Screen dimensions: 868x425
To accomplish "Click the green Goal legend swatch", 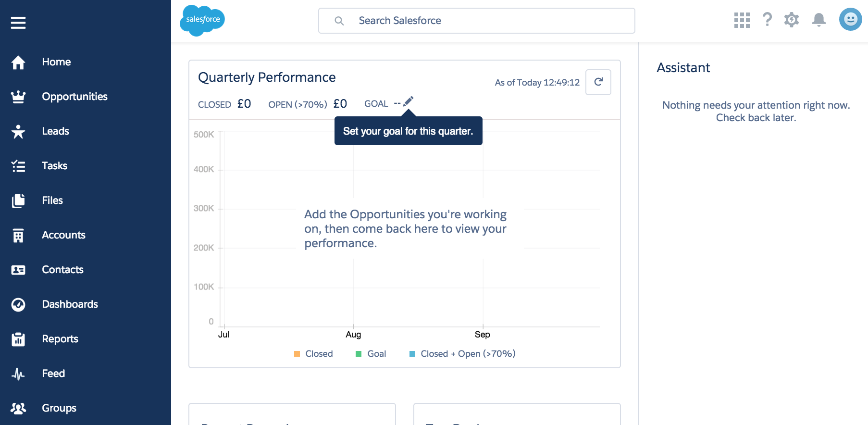I will (359, 354).
